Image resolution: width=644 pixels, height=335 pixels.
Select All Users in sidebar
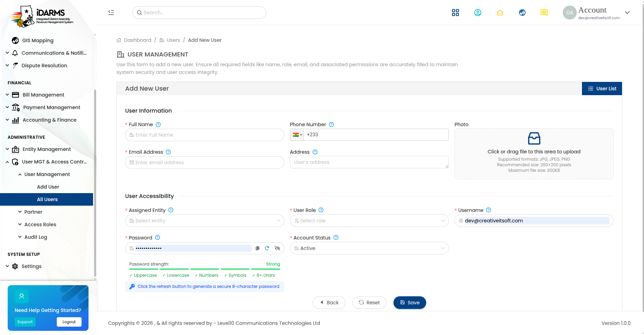pos(46,199)
